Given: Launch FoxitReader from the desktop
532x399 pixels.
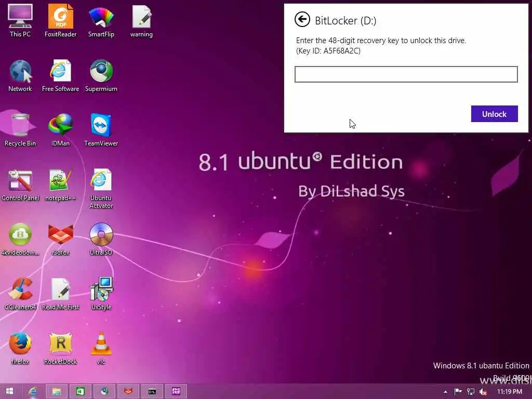Looking at the screenshot, I should click(60, 20).
